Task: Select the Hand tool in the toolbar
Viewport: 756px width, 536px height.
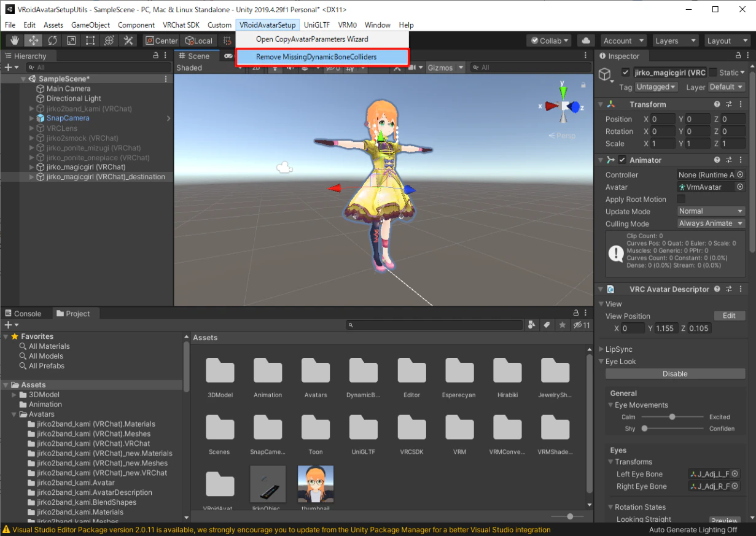Action: pyautogui.click(x=14, y=41)
